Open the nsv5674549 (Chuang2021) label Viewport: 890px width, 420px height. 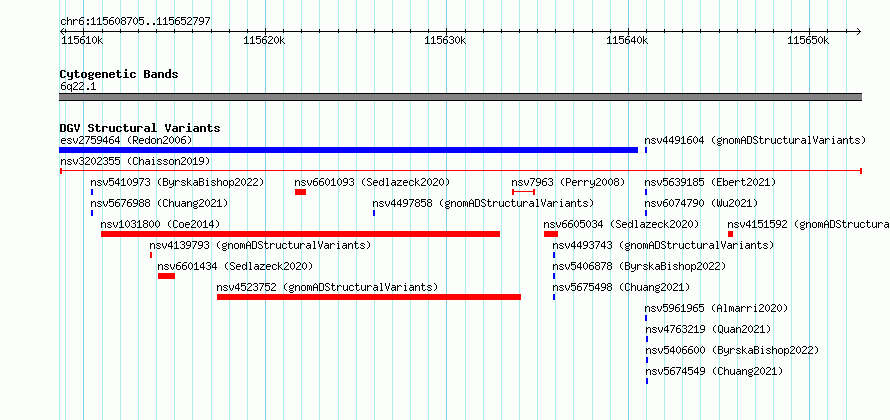(713, 371)
